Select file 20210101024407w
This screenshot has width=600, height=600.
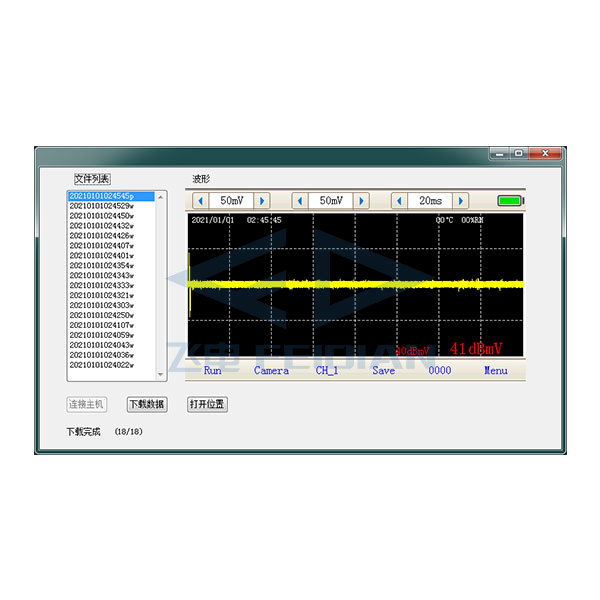pos(111,246)
